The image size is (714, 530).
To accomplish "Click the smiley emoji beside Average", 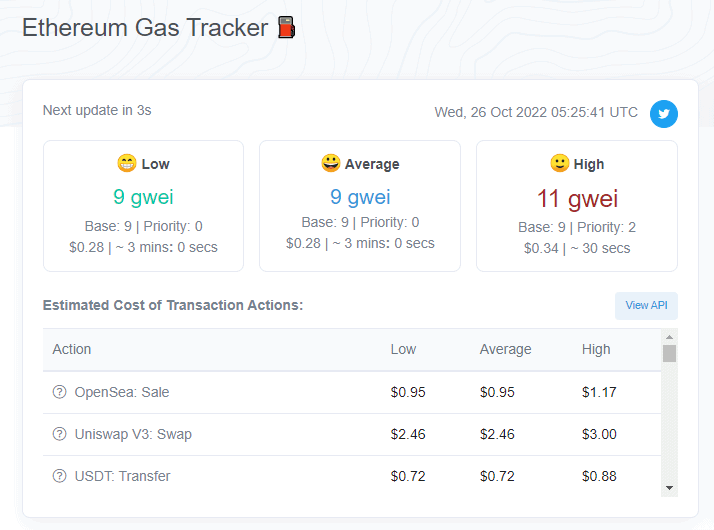I will tap(330, 163).
